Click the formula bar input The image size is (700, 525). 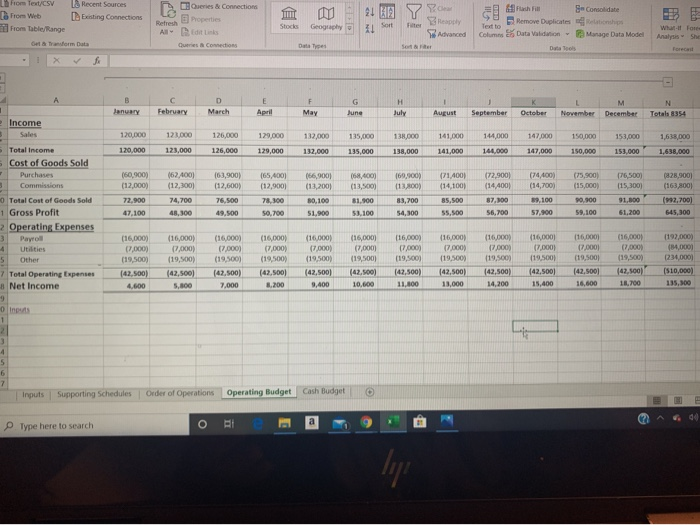(402, 61)
